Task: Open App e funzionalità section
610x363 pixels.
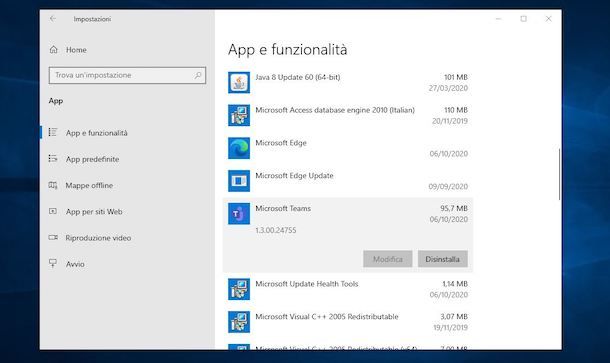Action: coord(96,133)
